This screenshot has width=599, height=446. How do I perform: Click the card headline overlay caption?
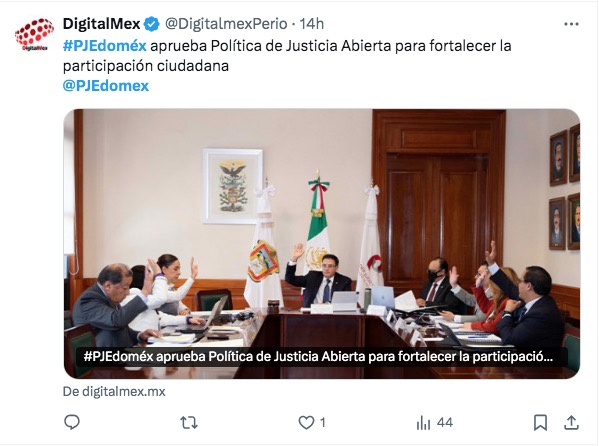(318, 357)
